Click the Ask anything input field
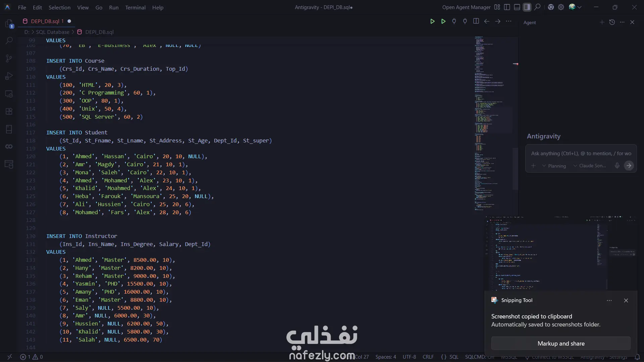 tap(581, 154)
